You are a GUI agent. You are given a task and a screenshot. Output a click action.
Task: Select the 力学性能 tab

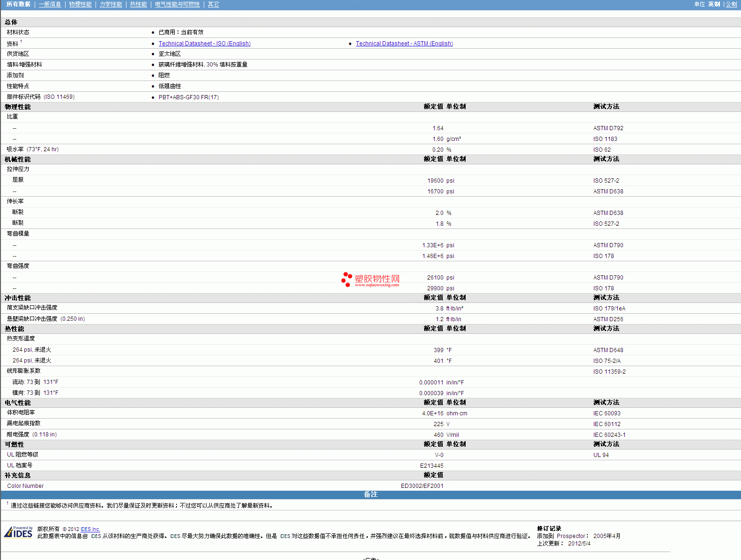[111, 4]
